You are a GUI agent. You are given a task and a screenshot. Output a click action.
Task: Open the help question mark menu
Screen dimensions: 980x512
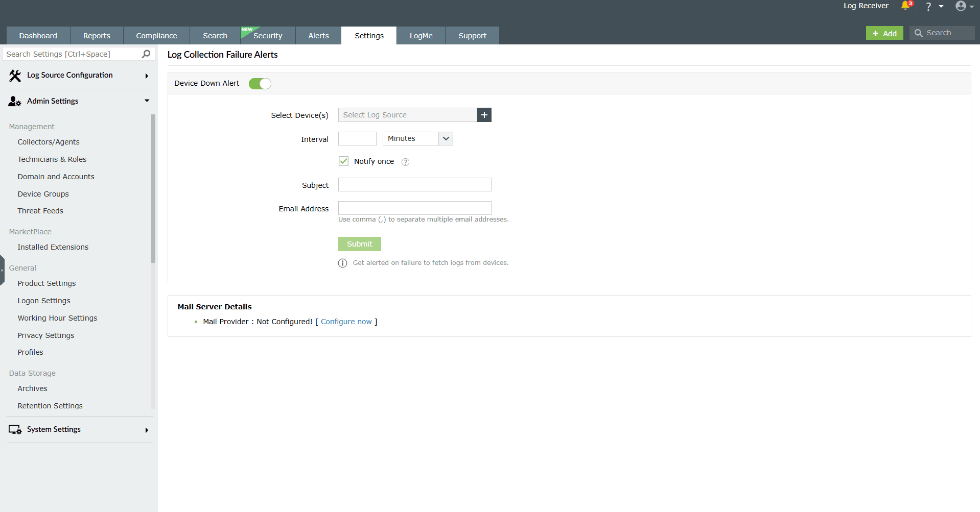click(928, 6)
